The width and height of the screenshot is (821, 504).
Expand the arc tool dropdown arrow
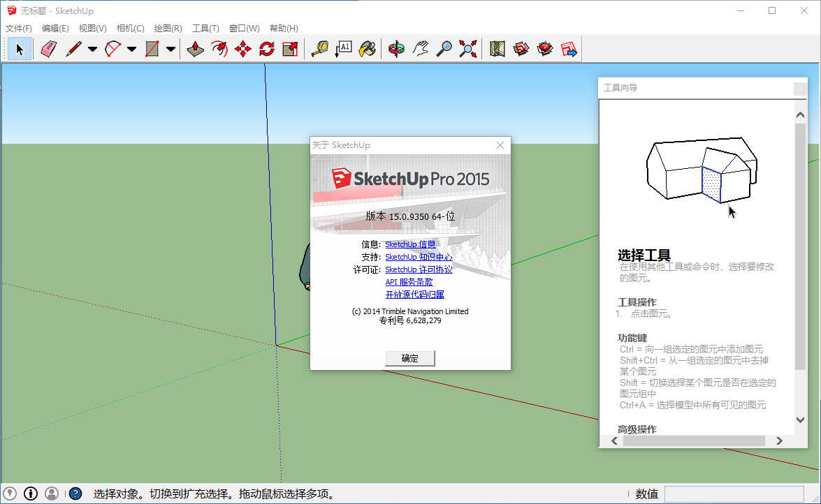[131, 50]
